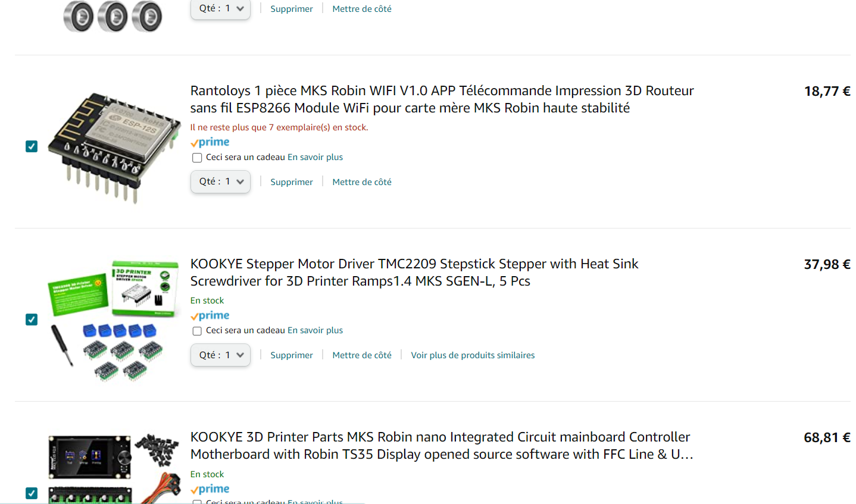Open quantity dropdown for Rantoloys WiFi module
The width and height of the screenshot is (856, 504).
pos(220,181)
